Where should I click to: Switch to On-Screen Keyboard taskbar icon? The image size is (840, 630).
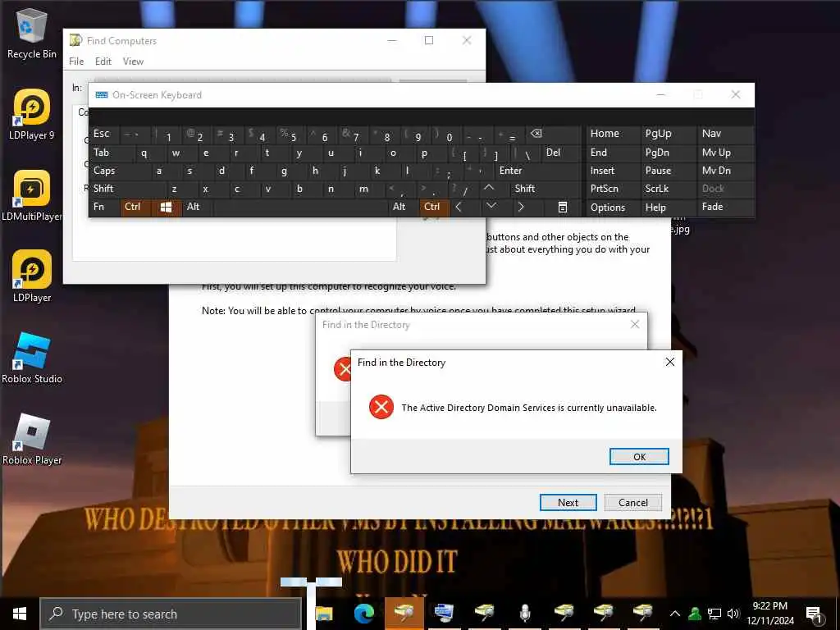tap(444, 614)
